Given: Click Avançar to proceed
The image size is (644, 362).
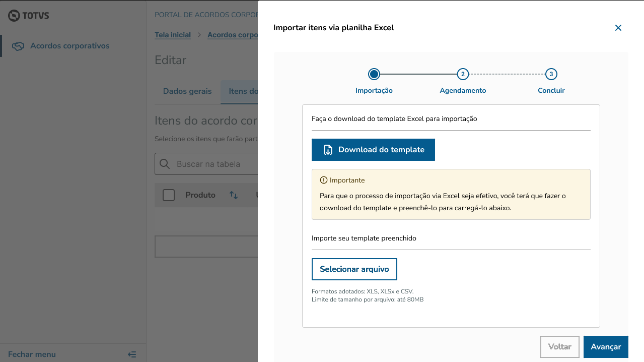Looking at the screenshot, I should (x=605, y=347).
